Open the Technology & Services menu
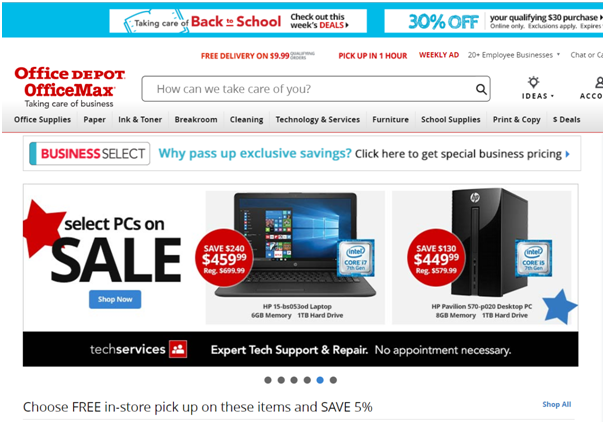 pos(318,119)
